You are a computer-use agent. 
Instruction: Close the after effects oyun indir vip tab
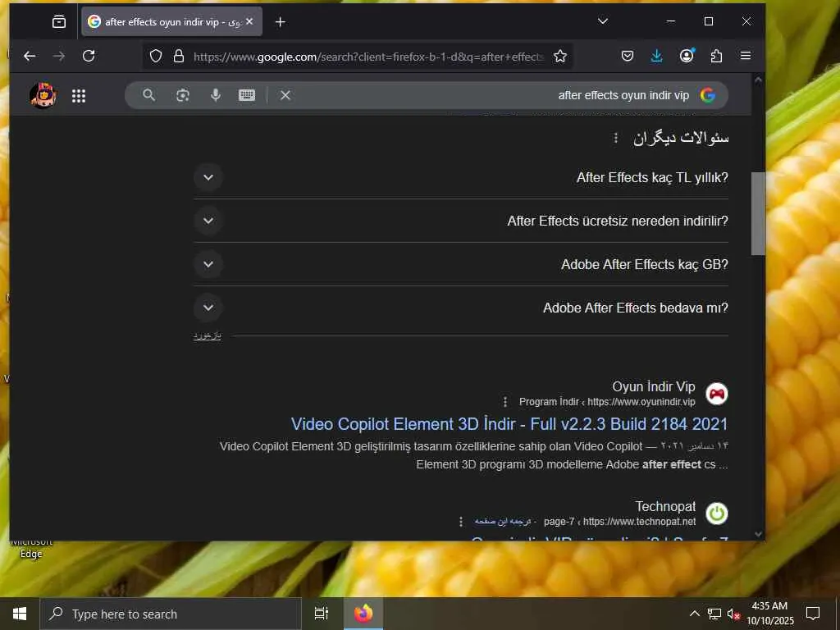click(249, 22)
